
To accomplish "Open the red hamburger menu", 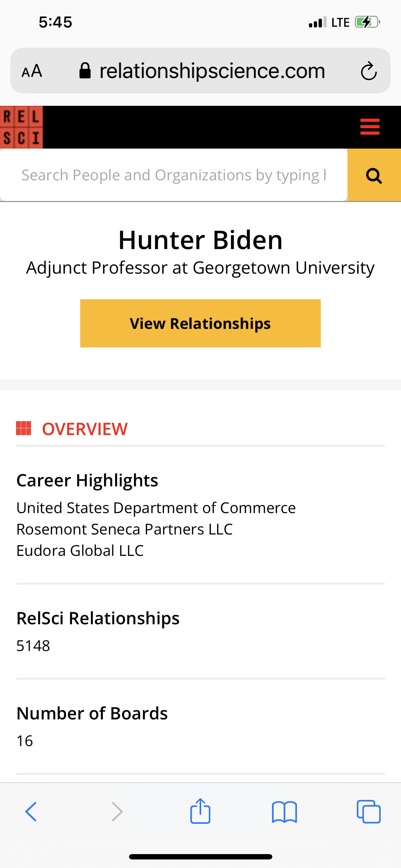I will (x=370, y=127).
